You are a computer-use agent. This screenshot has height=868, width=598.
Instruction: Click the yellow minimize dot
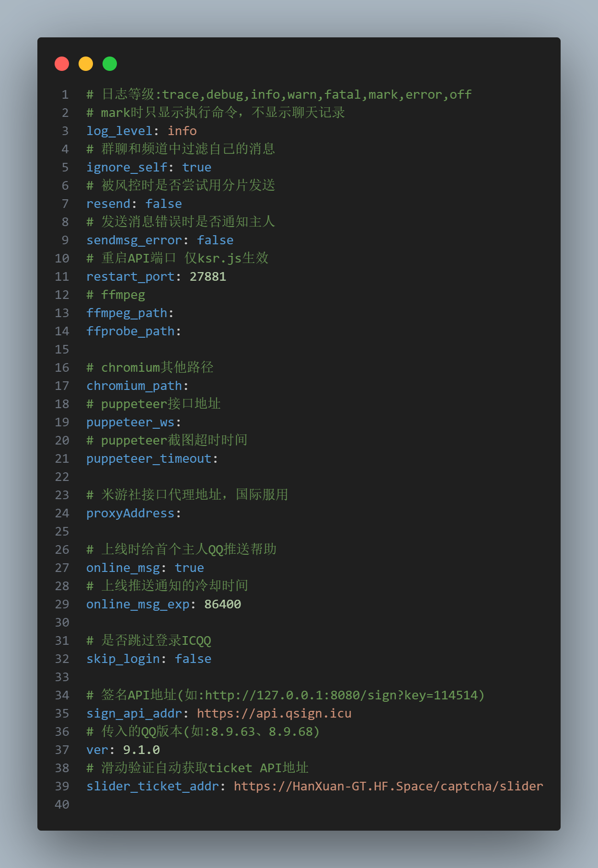pos(86,64)
